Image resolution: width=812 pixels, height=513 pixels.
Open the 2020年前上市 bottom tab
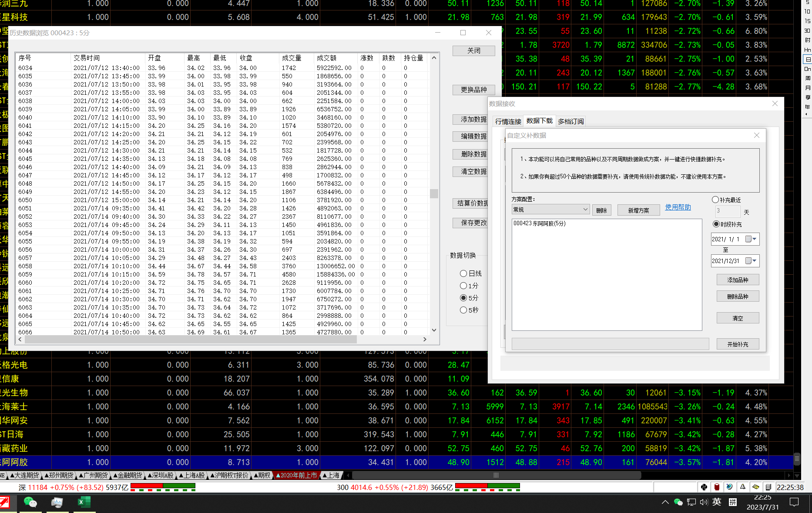tap(297, 475)
